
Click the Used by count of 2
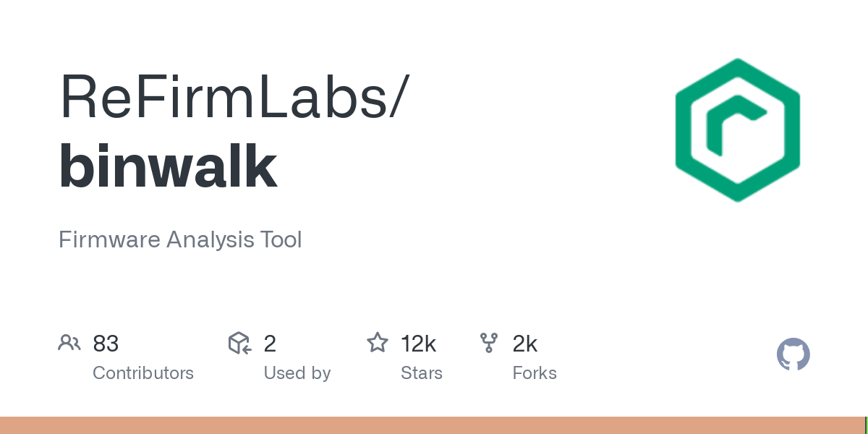click(270, 344)
